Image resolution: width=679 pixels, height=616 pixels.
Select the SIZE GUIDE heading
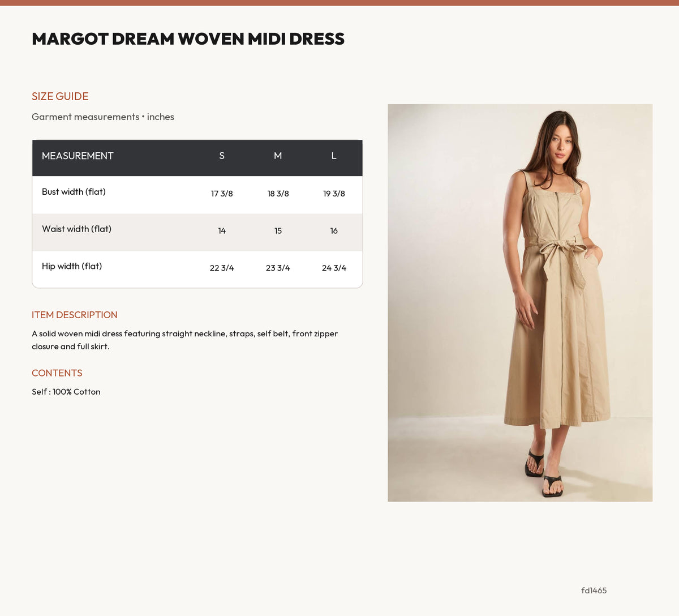coord(60,96)
